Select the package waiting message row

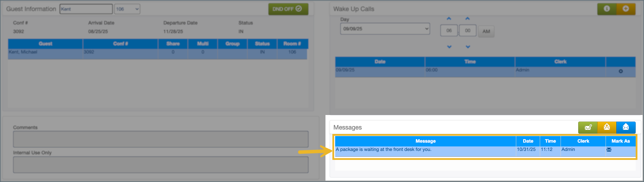click(425, 150)
